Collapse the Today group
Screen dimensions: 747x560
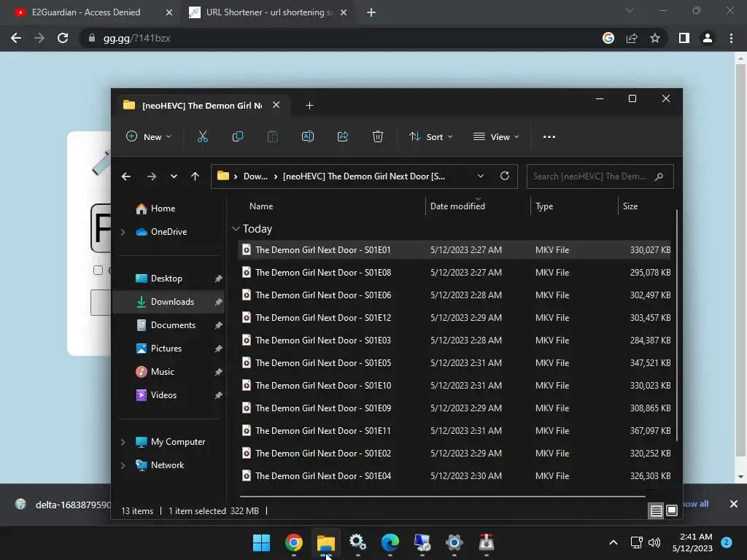pyautogui.click(x=236, y=229)
